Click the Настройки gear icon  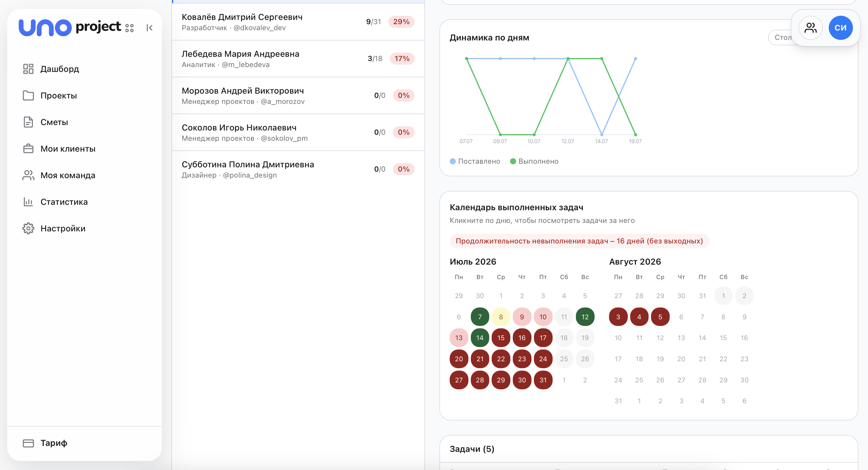[x=28, y=229]
